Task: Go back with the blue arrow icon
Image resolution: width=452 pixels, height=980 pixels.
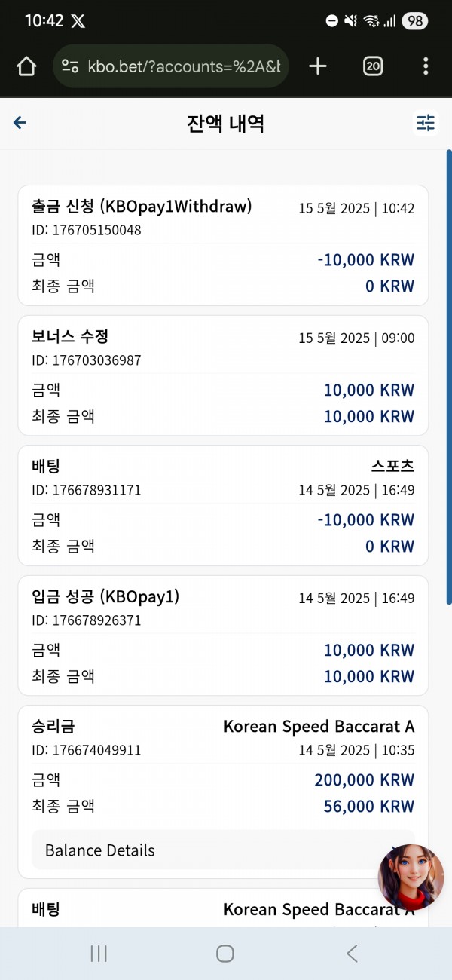Action: [20, 123]
